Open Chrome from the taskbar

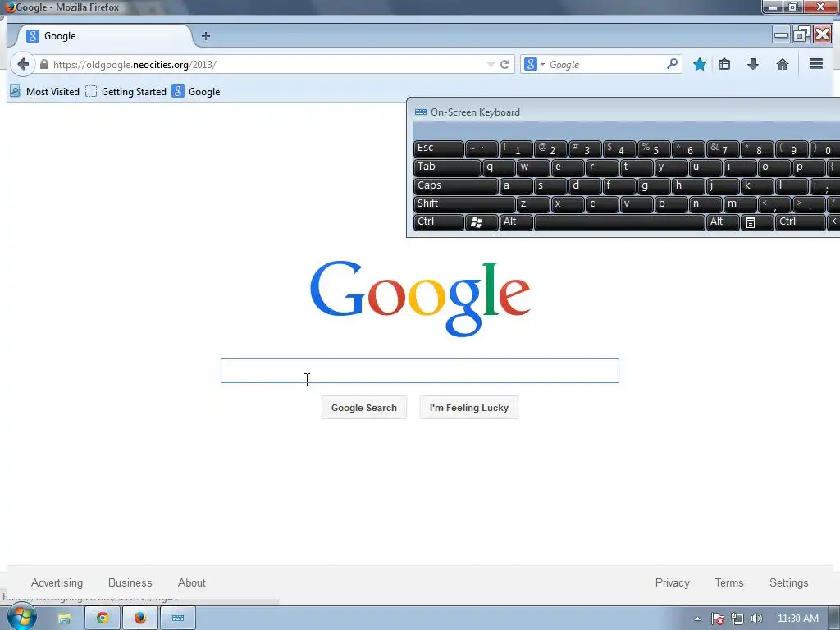pos(103,619)
